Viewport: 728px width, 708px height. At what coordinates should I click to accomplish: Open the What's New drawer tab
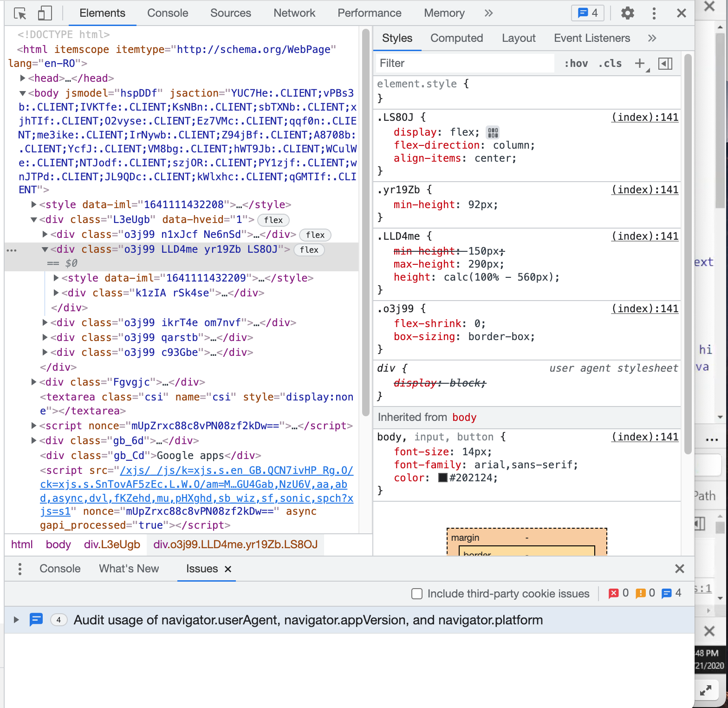129,569
